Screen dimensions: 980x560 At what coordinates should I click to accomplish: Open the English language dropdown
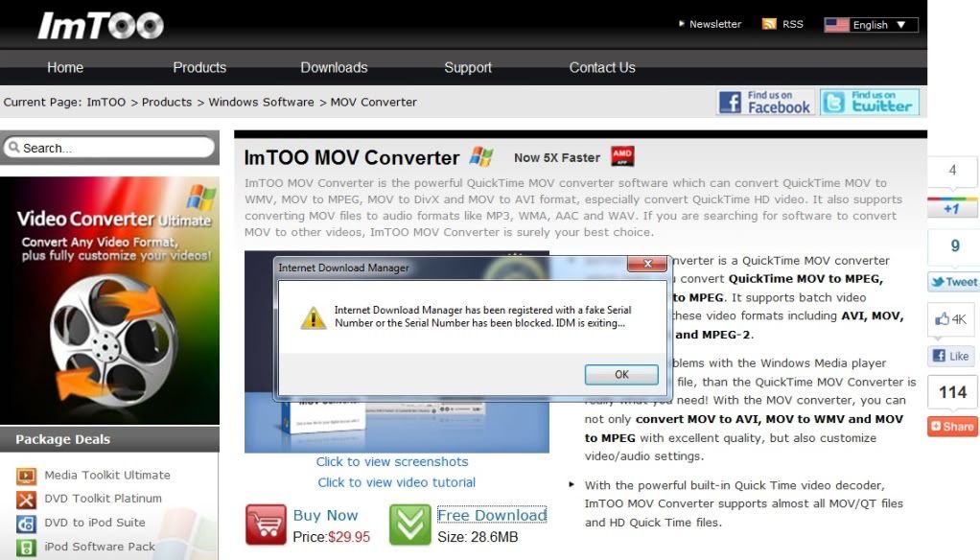coord(871,25)
